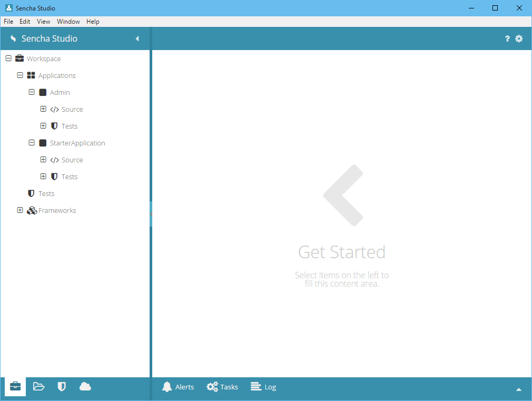
Task: Click the code icon of StarterApplication Source
Action: coord(54,160)
